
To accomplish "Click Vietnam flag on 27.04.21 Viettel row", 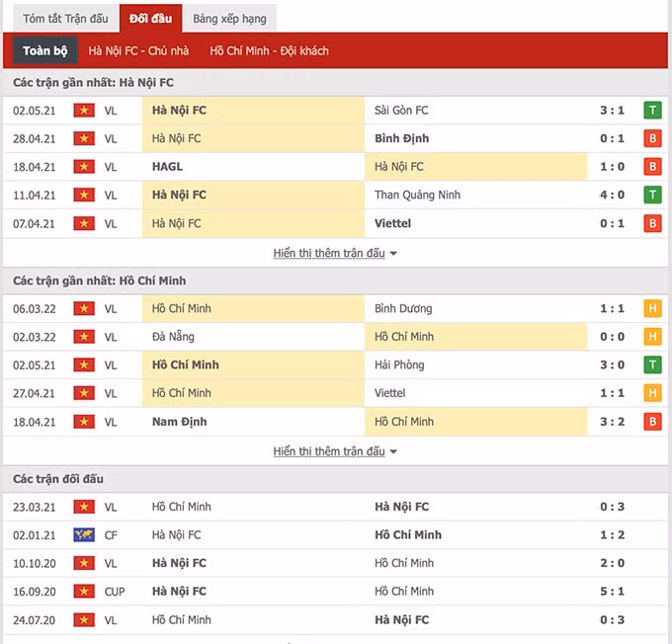I will tap(84, 393).
